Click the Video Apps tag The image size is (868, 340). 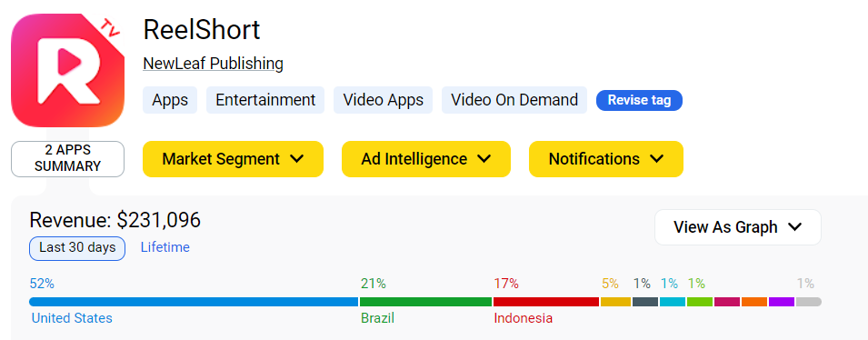(x=383, y=100)
